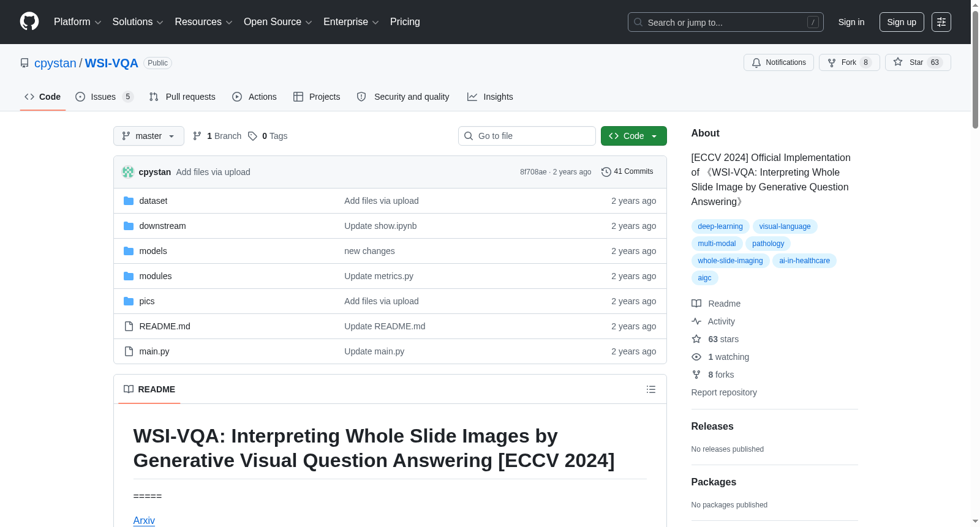Click the Search or jump to field
The width and height of the screenshot is (980, 527).
tap(726, 22)
